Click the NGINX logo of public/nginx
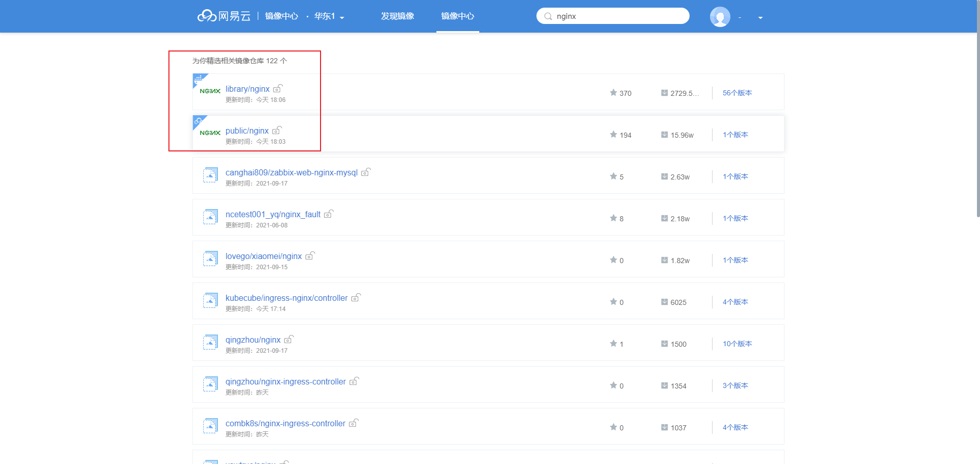This screenshot has width=980, height=464. tap(210, 133)
